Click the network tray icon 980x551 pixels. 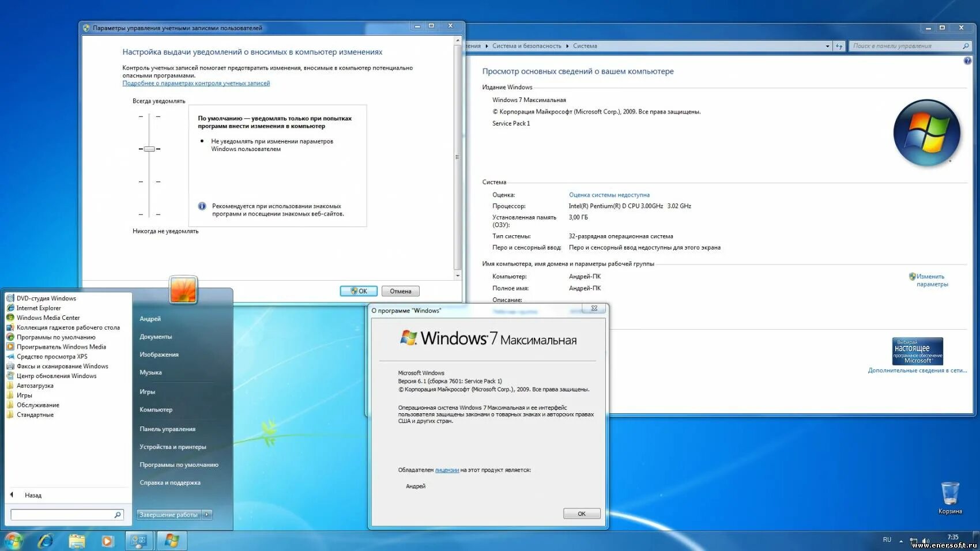coord(913,541)
